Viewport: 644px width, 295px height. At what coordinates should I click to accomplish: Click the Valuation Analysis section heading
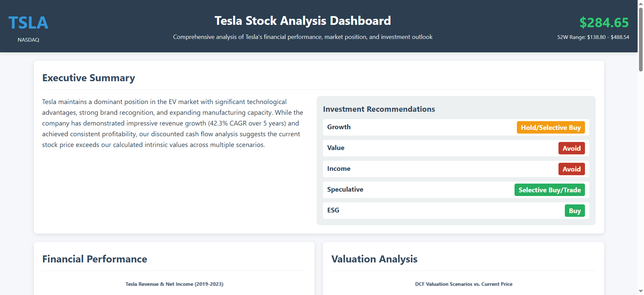coord(374,259)
